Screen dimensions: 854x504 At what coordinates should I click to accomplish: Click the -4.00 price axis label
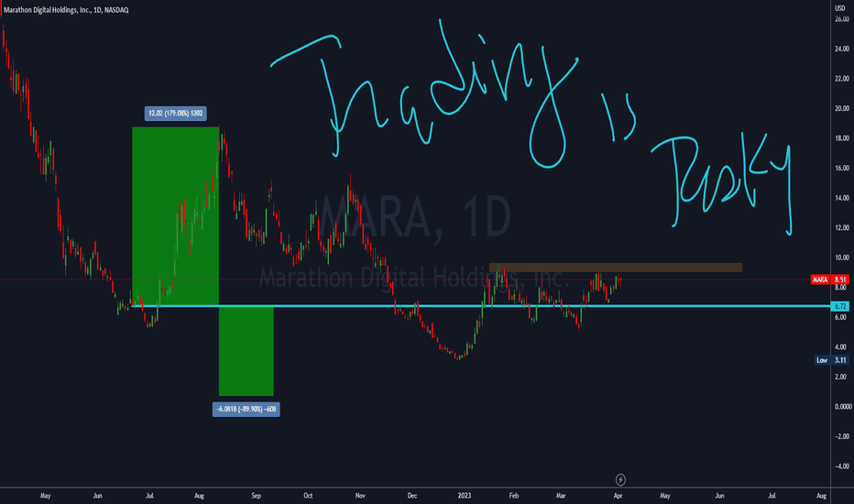point(841,466)
